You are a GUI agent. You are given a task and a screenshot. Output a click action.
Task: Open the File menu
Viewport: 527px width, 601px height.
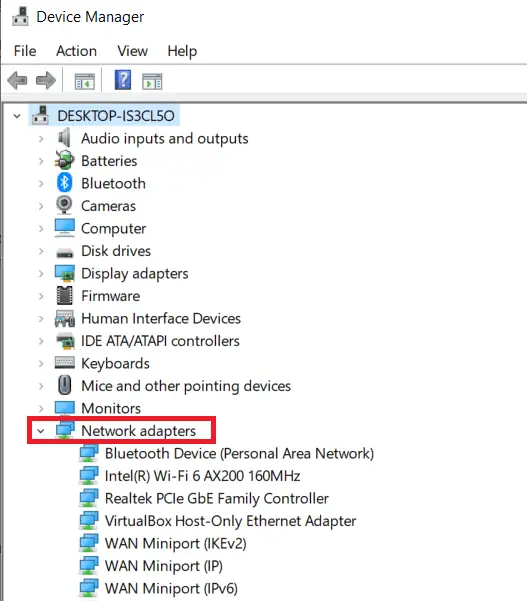coord(25,51)
